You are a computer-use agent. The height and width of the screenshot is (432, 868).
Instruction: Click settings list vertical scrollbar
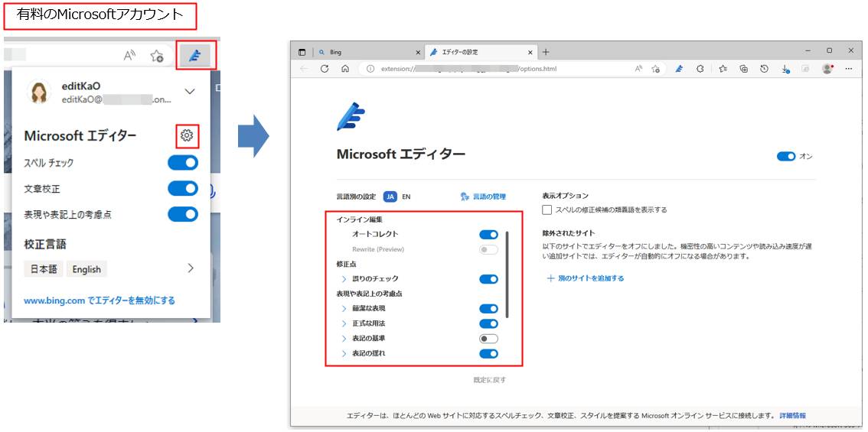click(507, 274)
